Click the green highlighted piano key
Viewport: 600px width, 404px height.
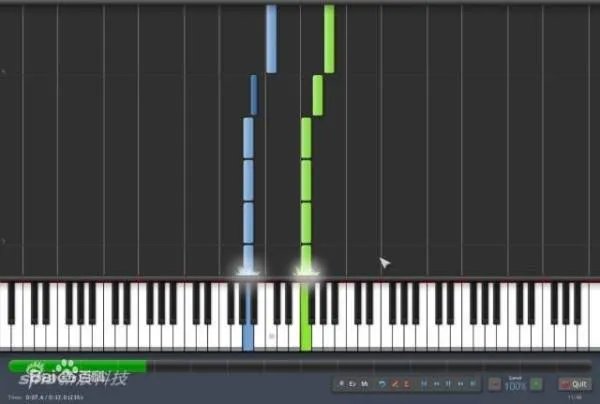click(x=306, y=317)
